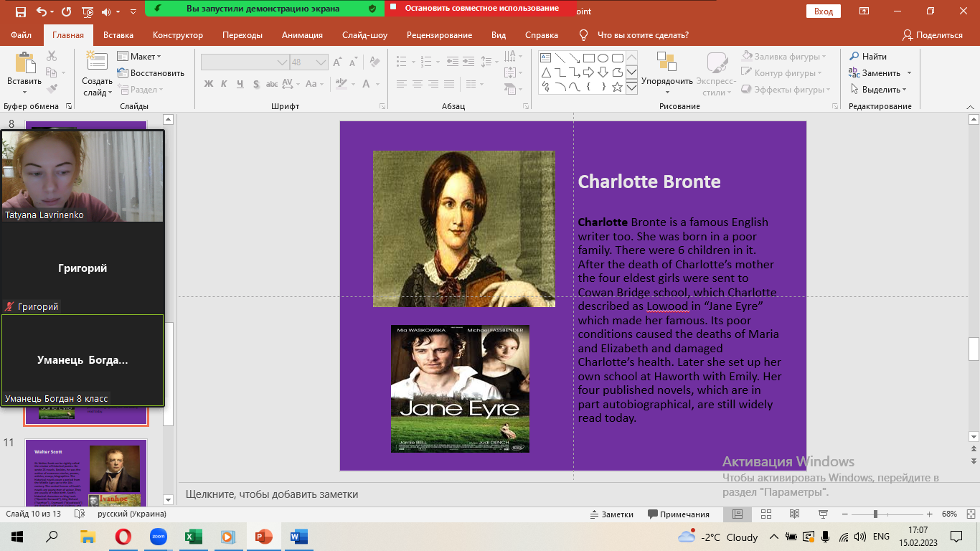This screenshot has width=980, height=551.
Task: Open Zoom app from taskbar
Action: [x=159, y=537]
